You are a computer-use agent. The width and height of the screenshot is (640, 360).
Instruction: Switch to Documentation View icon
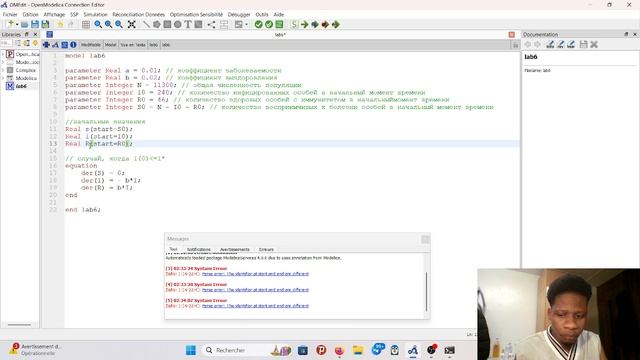(73, 44)
